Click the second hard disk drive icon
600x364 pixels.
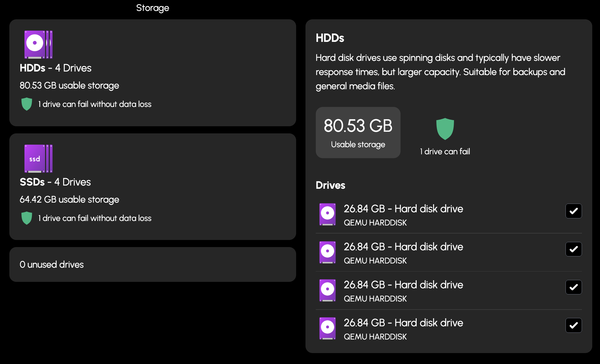[327, 252]
